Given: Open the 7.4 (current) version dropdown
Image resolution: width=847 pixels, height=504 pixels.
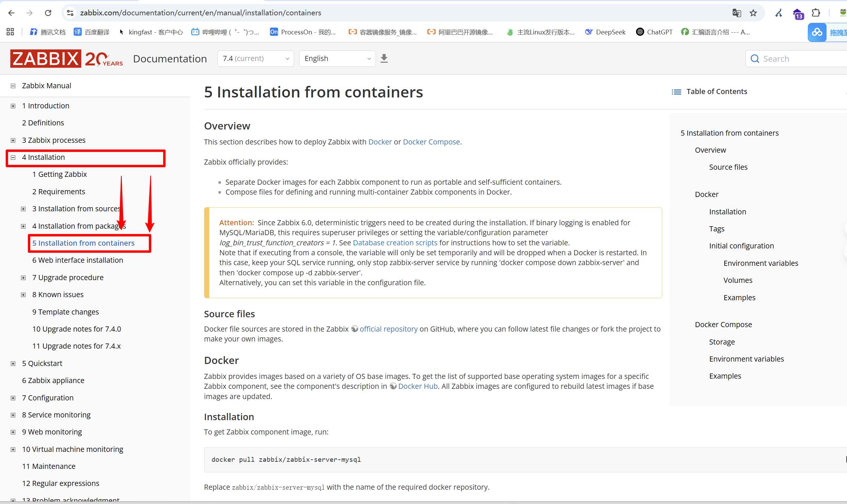Looking at the screenshot, I should pyautogui.click(x=256, y=59).
